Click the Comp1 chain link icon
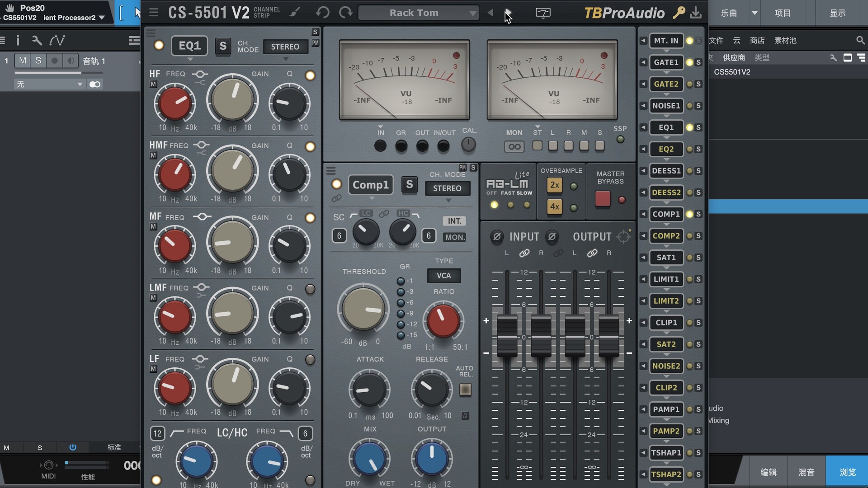 (336, 198)
